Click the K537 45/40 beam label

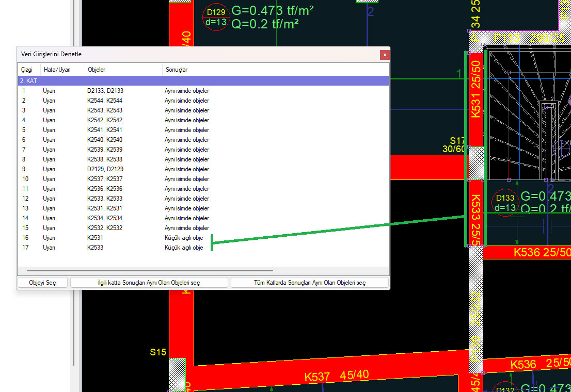click(337, 375)
